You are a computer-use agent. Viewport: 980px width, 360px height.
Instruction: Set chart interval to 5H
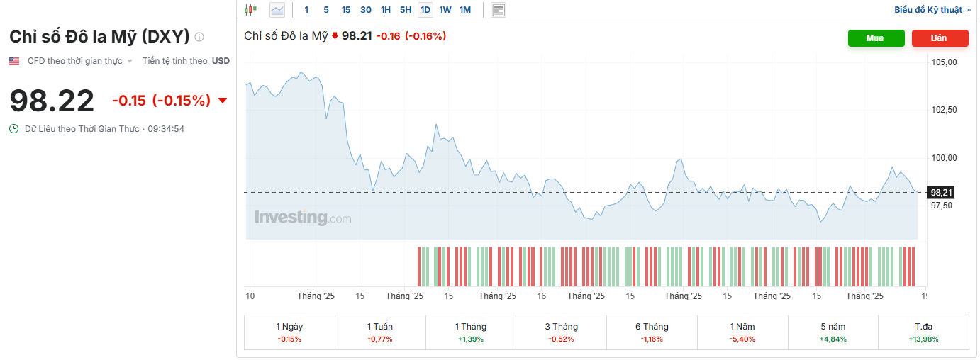tap(406, 10)
